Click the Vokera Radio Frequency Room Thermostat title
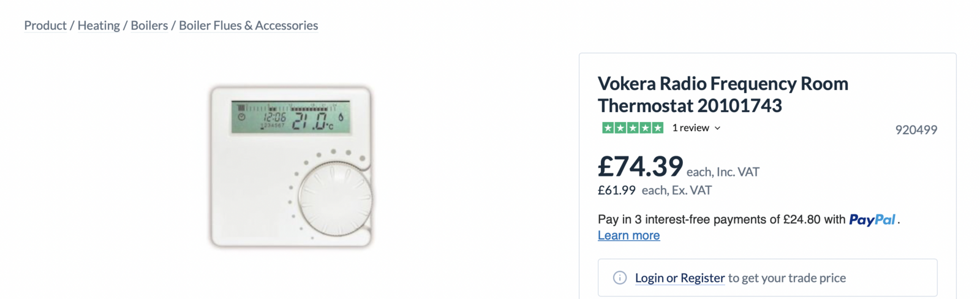This screenshot has width=980, height=299. [x=723, y=94]
